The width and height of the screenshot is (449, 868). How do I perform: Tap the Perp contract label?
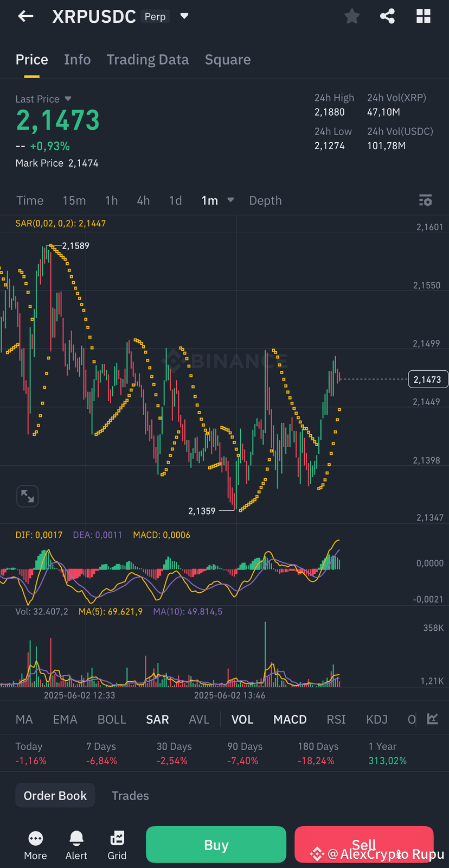pyautogui.click(x=155, y=16)
